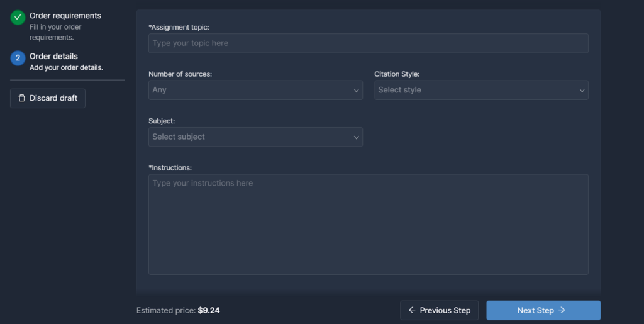Select the Order details step label

53,56
